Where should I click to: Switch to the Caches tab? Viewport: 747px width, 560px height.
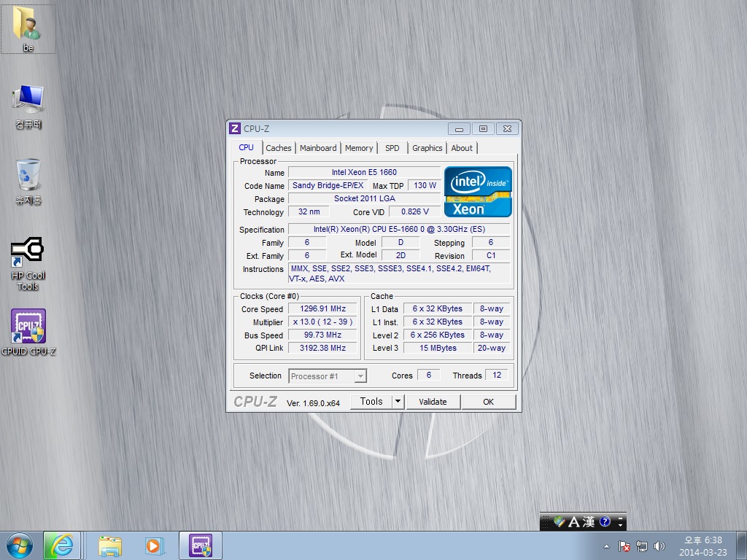pyautogui.click(x=279, y=148)
